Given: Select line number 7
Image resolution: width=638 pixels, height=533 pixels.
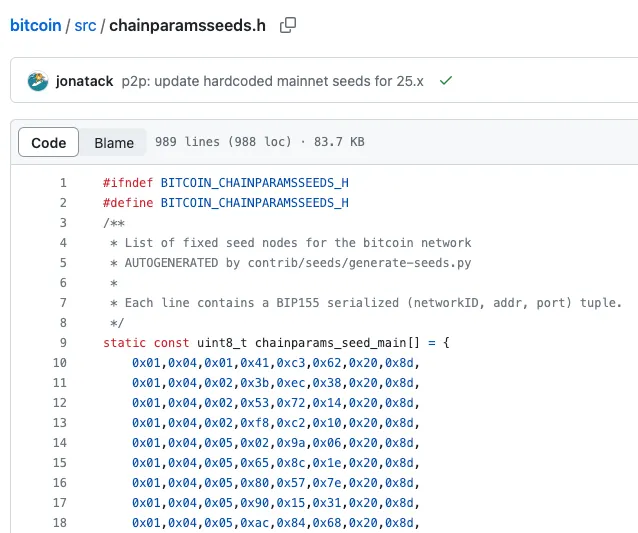Looking at the screenshot, I should click(x=63, y=303).
